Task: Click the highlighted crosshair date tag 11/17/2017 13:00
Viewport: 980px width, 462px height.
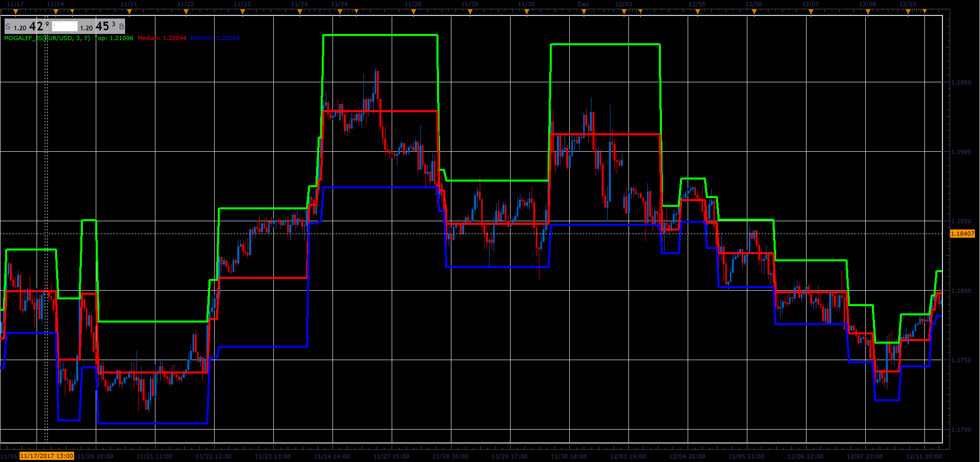Action: (47, 456)
